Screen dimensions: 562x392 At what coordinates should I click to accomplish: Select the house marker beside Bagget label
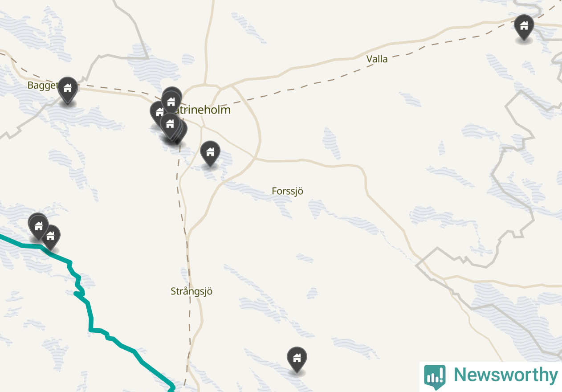pos(68,89)
